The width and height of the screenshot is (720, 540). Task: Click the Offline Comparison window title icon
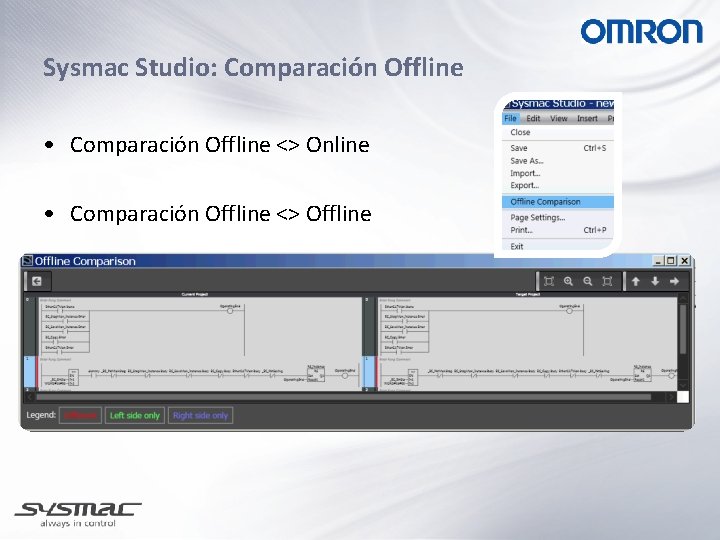(28, 261)
